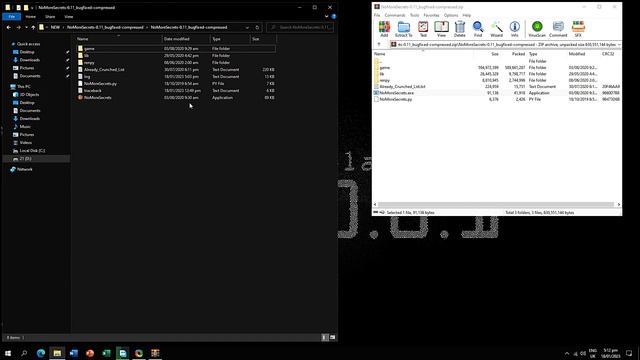Open the File Explorer help icon
Screen dimensions: 640x360
point(333,16)
